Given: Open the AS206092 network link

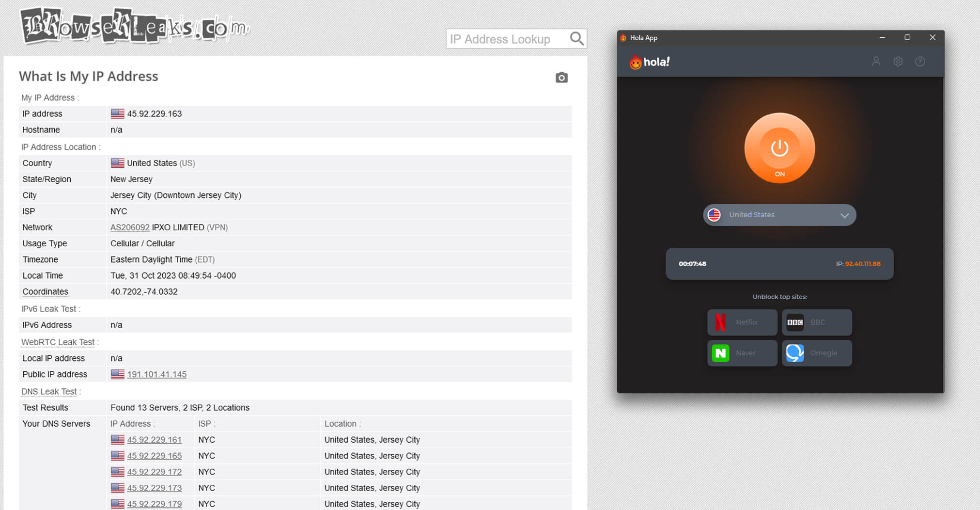Looking at the screenshot, I should 130,227.
